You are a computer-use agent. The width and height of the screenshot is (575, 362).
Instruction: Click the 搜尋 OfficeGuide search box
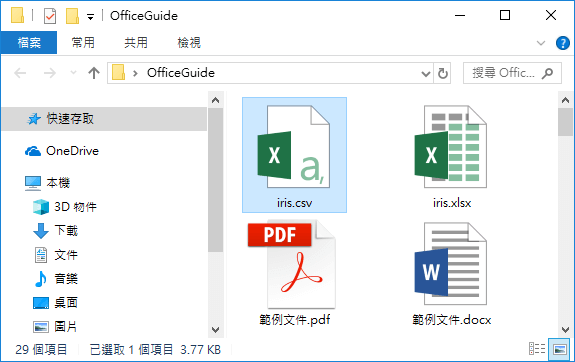pyautogui.click(x=512, y=73)
